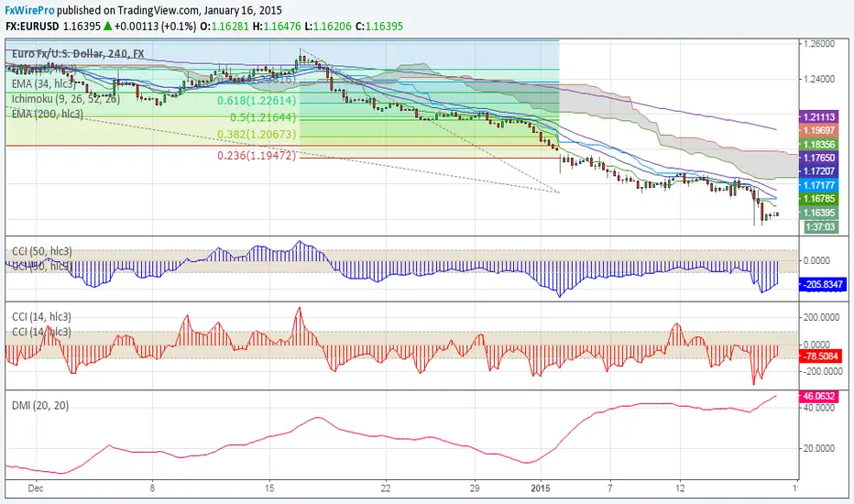Screen dimensions: 854x504
Task: Click the 2015 label on the time axis
Action: [541, 488]
